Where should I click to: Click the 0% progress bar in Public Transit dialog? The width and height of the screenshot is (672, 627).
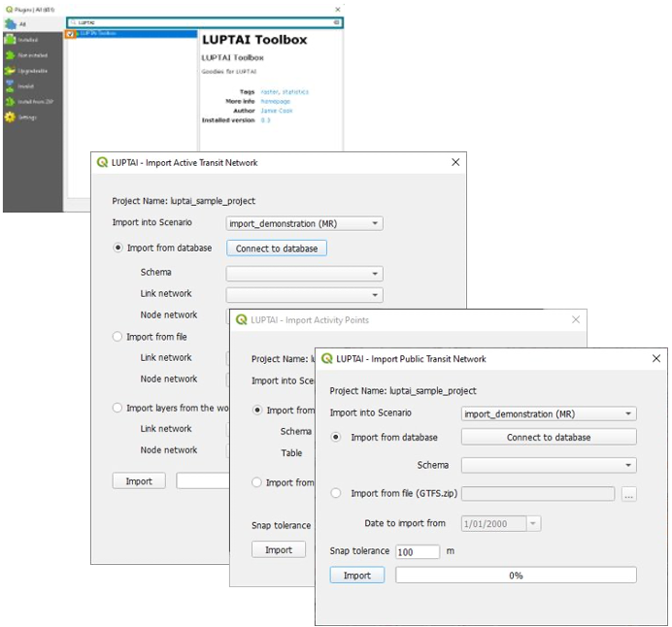[516, 576]
